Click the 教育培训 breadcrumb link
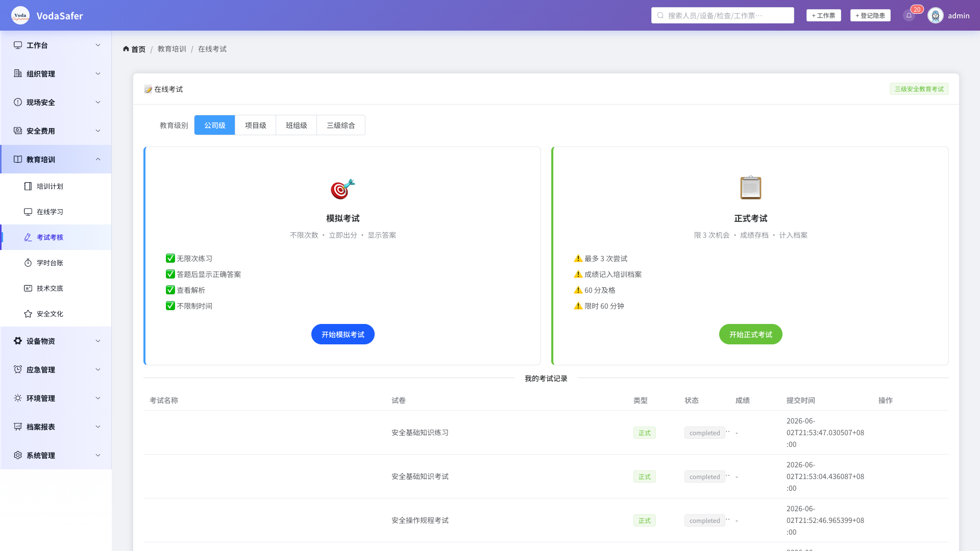This screenshot has width=980, height=551. [172, 49]
